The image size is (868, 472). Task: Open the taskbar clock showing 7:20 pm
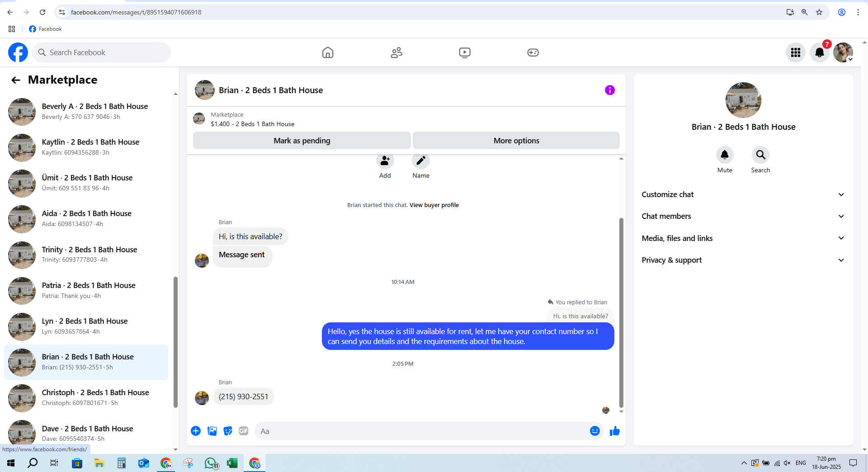pyautogui.click(x=826, y=463)
